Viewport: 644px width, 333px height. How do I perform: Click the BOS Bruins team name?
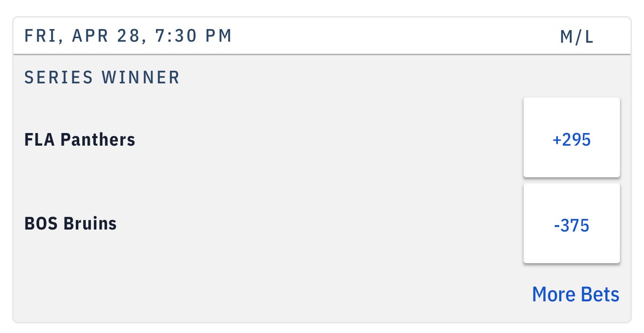[71, 224]
